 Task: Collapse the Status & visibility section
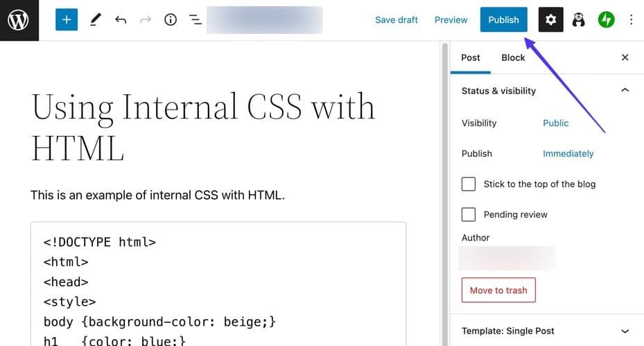[x=625, y=91]
